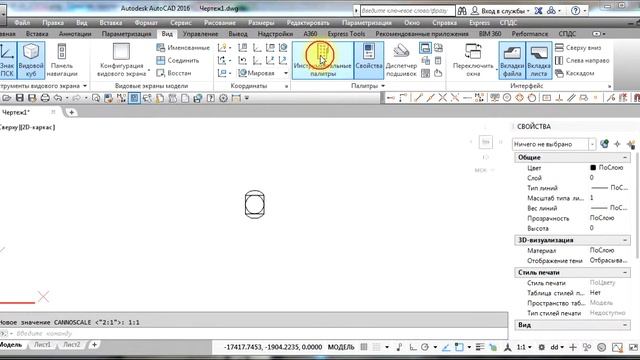Click the keyword search input field
Image resolution: width=640 pixels, height=360 pixels.
[x=407, y=11]
